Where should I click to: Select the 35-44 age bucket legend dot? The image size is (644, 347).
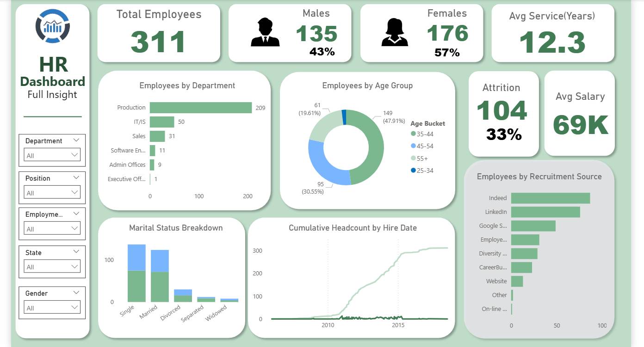pyautogui.click(x=413, y=134)
